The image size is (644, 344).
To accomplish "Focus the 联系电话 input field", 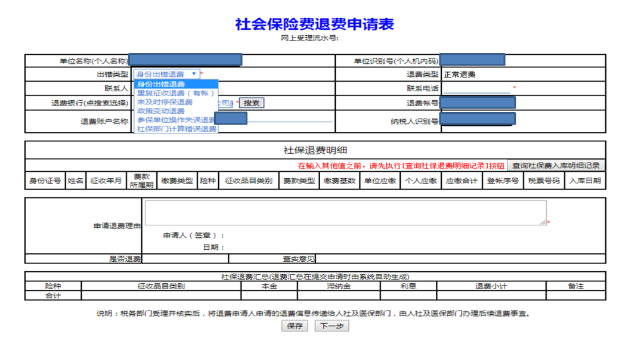I will tap(476, 88).
